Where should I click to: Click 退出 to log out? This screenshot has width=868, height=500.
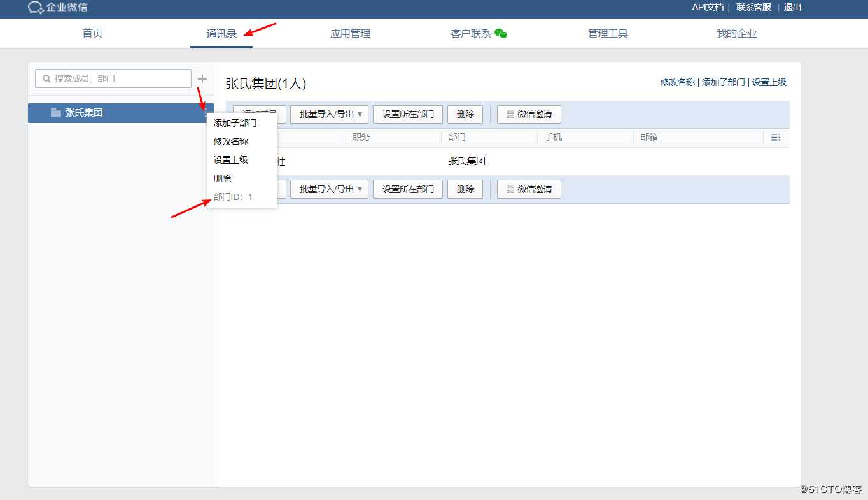pos(792,8)
